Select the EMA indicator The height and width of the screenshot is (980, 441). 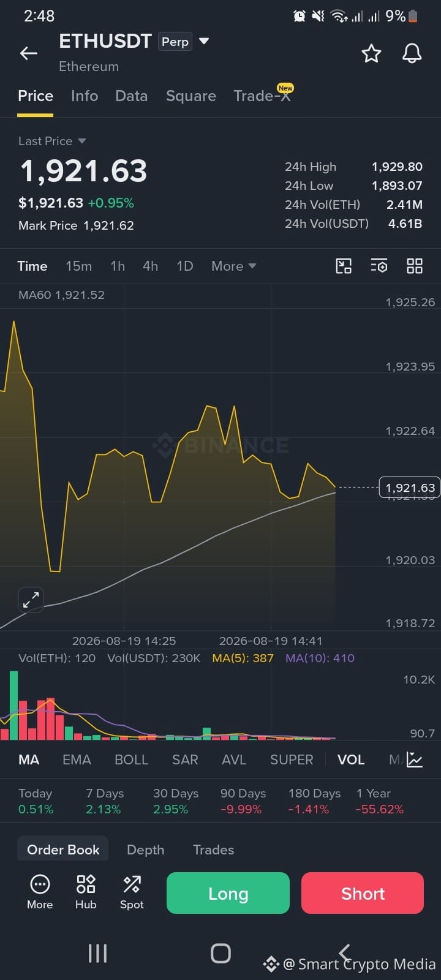[x=77, y=759]
